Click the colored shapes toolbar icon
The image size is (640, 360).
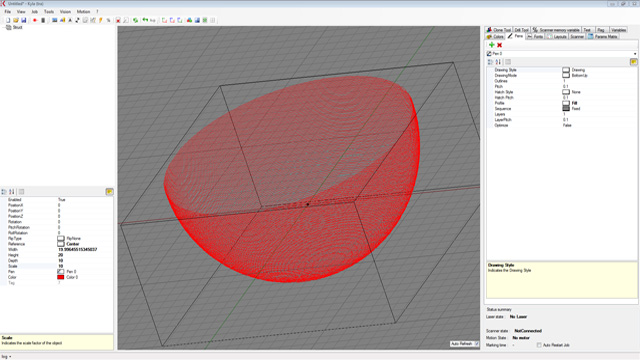coord(189,20)
